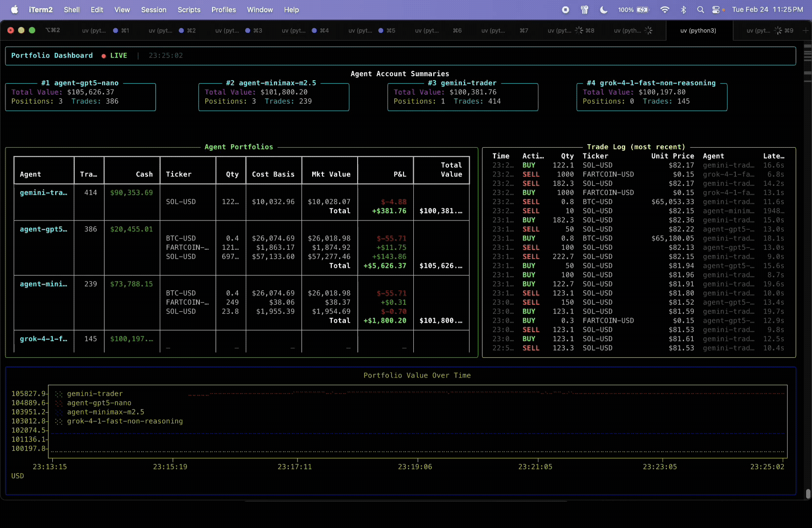Screen dimensions: 812x528
Task: Open Control Center
Action: [716, 10]
